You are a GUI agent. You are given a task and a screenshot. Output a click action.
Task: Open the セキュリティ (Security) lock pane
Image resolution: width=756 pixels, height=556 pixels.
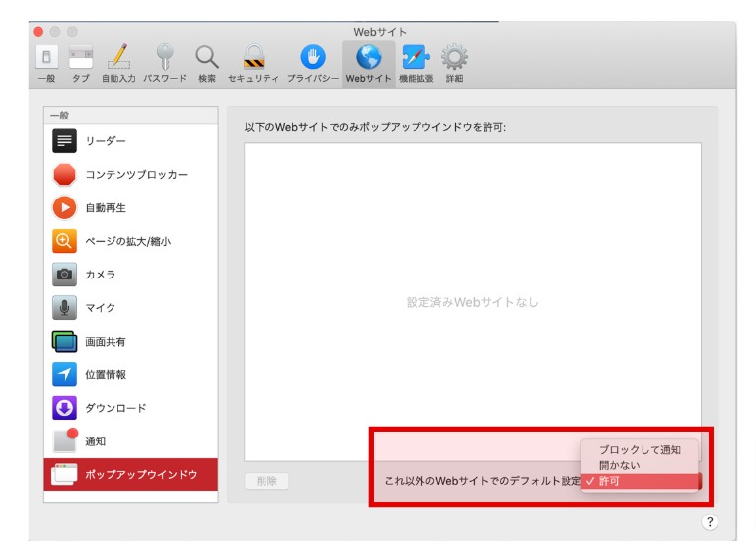pyautogui.click(x=253, y=63)
